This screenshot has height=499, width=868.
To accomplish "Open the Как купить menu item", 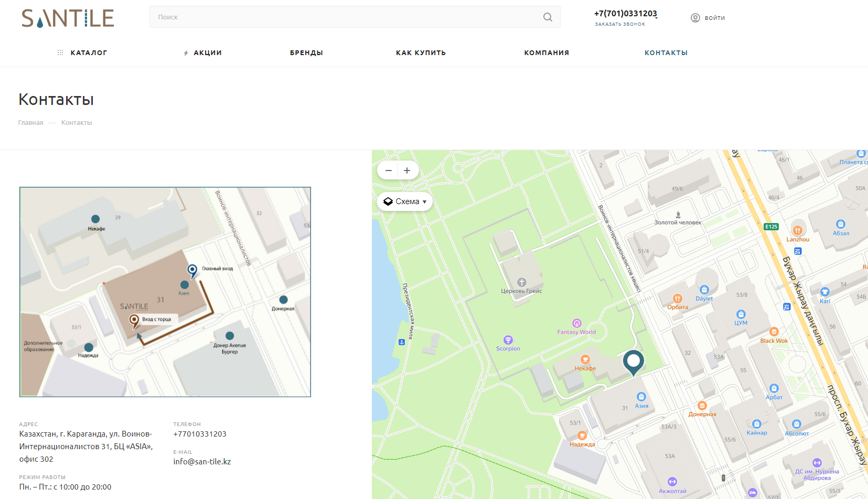I will point(421,53).
